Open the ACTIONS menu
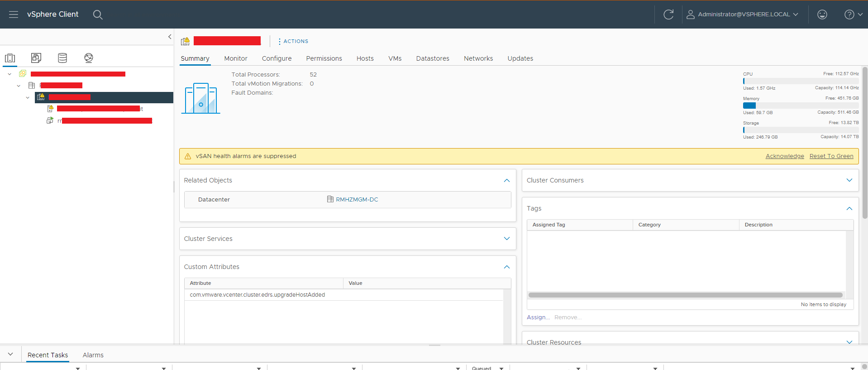This screenshot has width=868, height=370. (x=293, y=41)
